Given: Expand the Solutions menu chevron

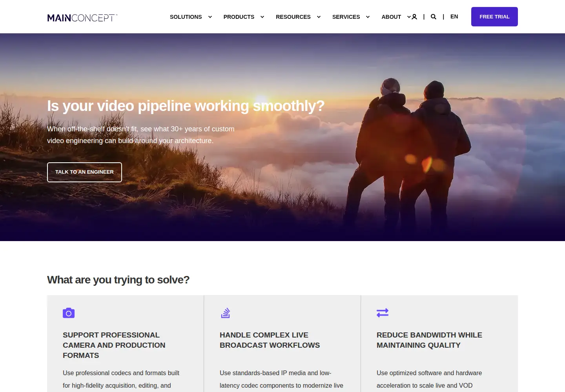Looking at the screenshot, I should [x=210, y=17].
